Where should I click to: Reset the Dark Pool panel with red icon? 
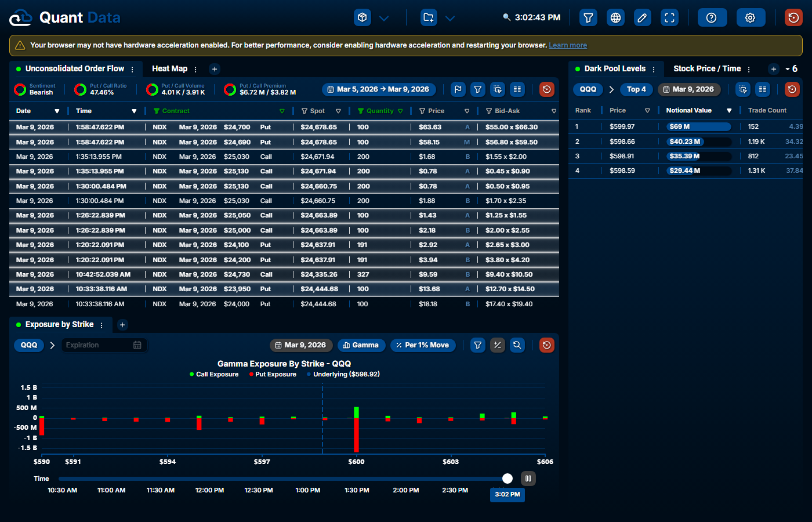pyautogui.click(x=792, y=89)
